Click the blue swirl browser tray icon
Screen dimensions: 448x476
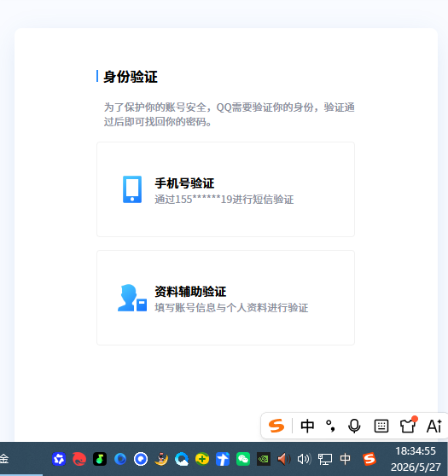(120, 459)
